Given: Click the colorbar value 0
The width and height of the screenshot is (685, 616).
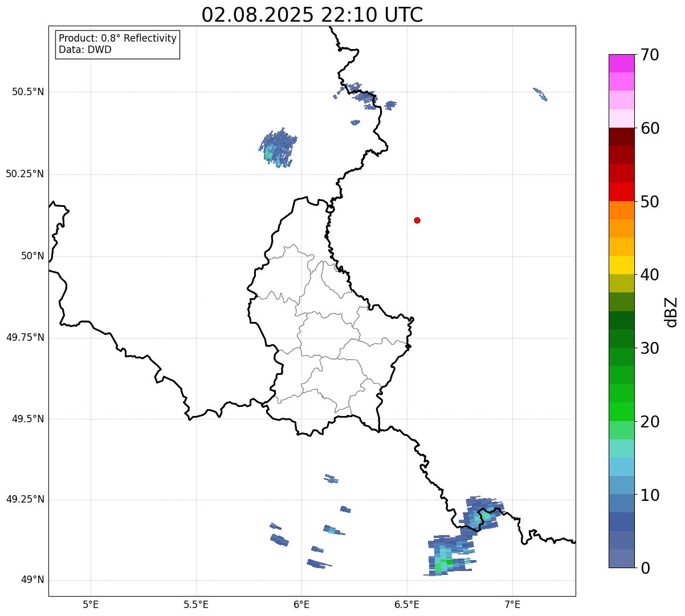Looking at the screenshot, I should 645,568.
